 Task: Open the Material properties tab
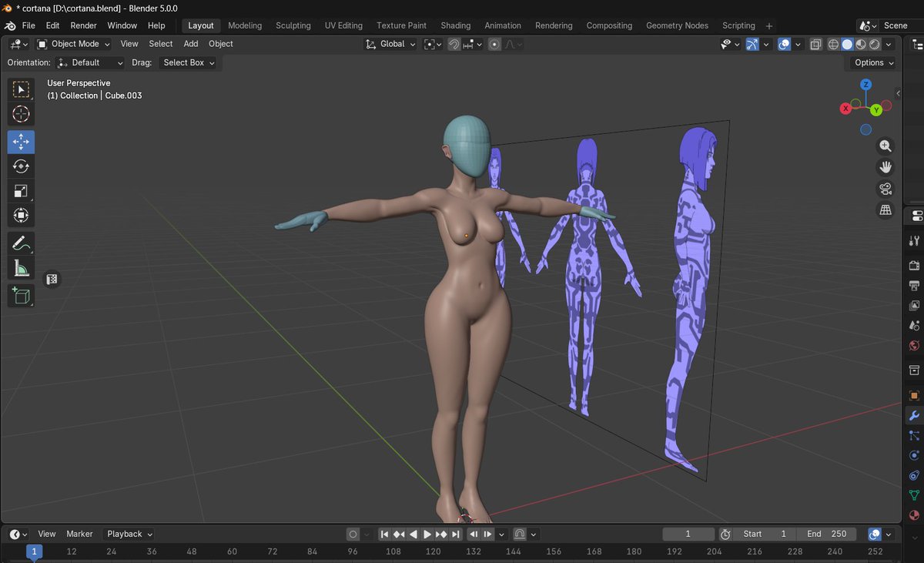[915, 515]
